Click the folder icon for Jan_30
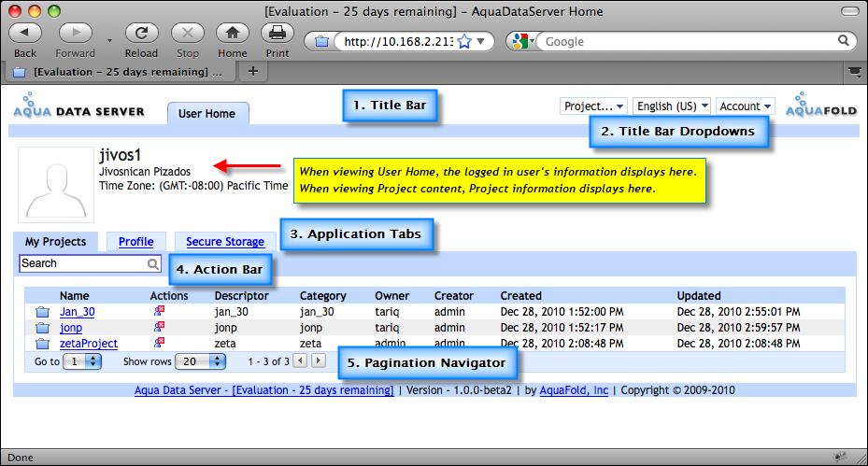 (43, 312)
